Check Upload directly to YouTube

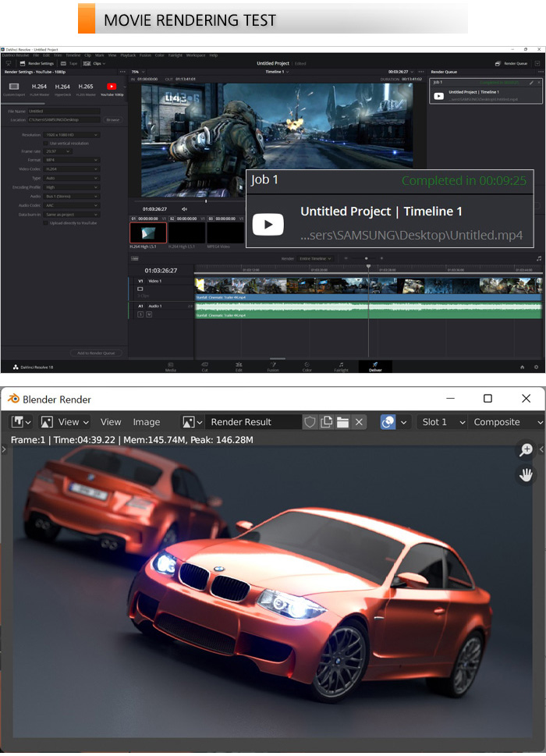(46, 222)
